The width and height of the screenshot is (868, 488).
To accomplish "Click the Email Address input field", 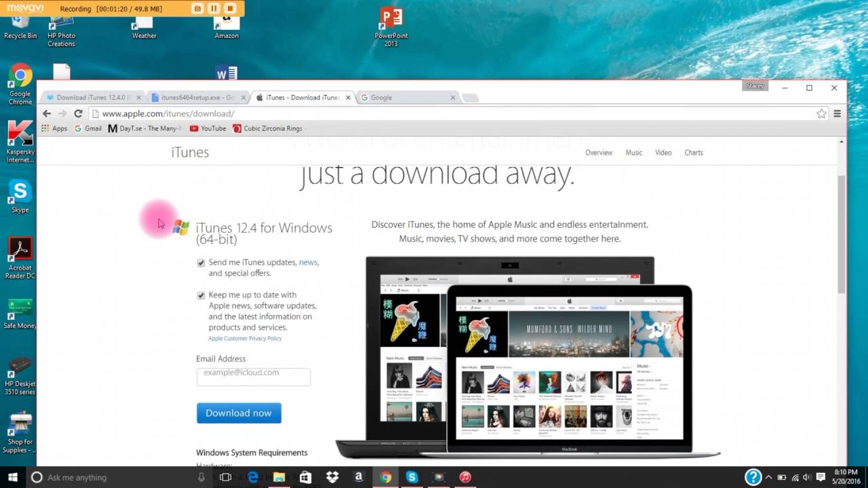I will (254, 376).
